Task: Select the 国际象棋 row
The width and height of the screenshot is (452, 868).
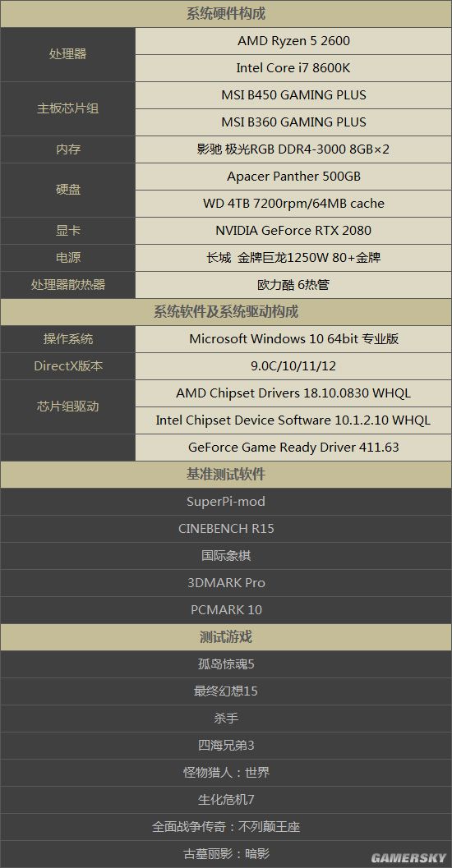Action: [226, 556]
